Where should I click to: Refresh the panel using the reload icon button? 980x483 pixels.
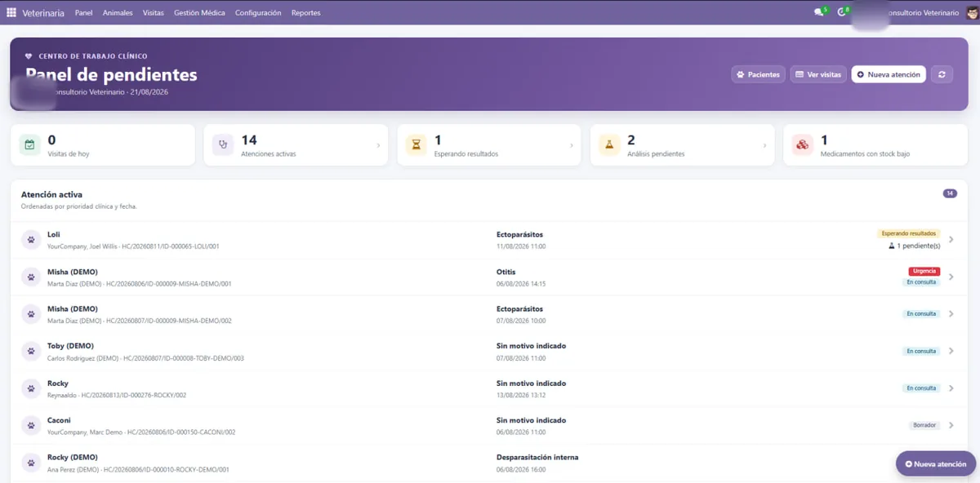942,74
